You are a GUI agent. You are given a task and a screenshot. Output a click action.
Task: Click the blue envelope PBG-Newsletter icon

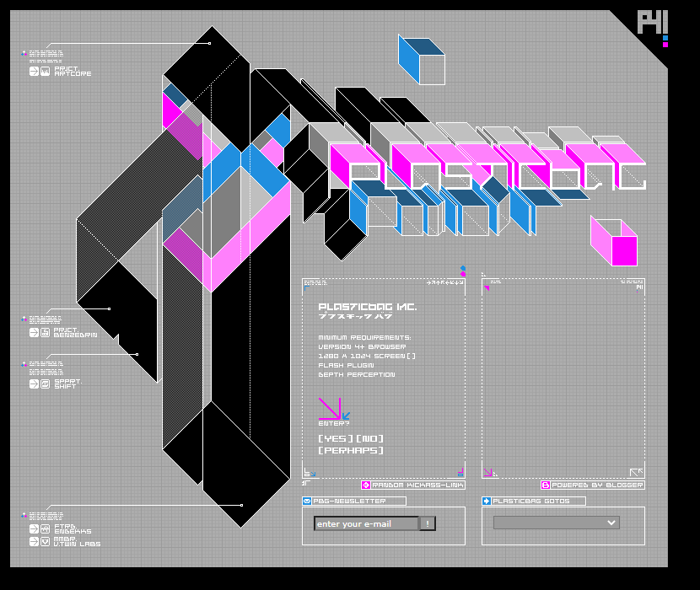307,501
